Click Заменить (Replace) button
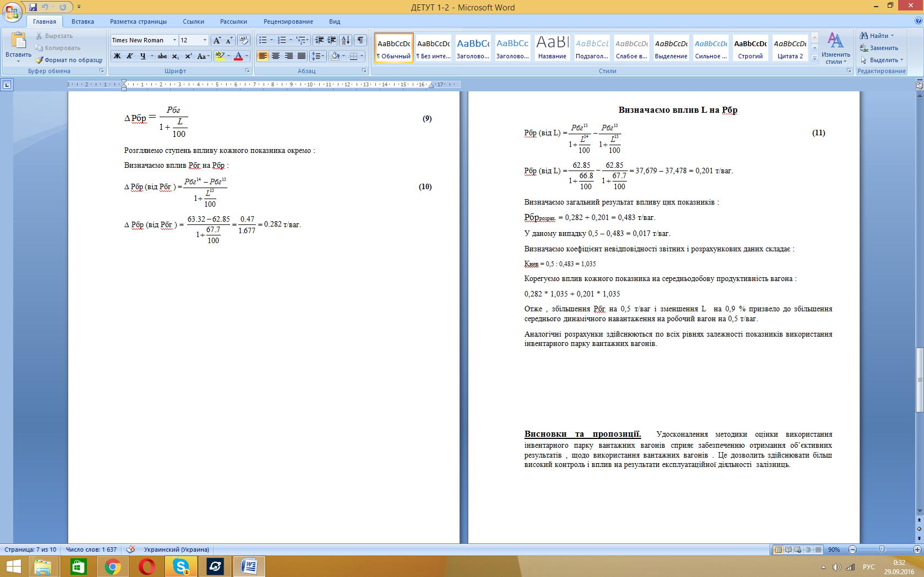924x577 pixels. [879, 48]
